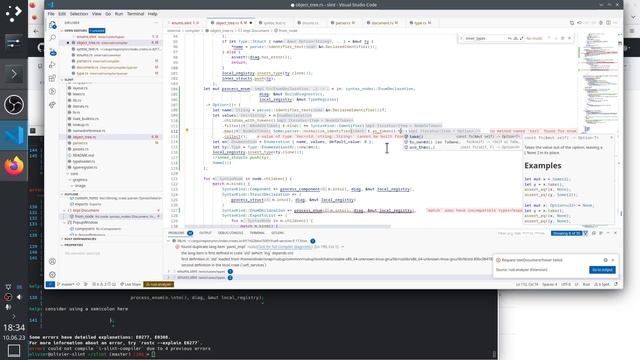The height and width of the screenshot is (360, 640).
Task: Open the Search view in the activity bar
Action: [x=52, y=38]
